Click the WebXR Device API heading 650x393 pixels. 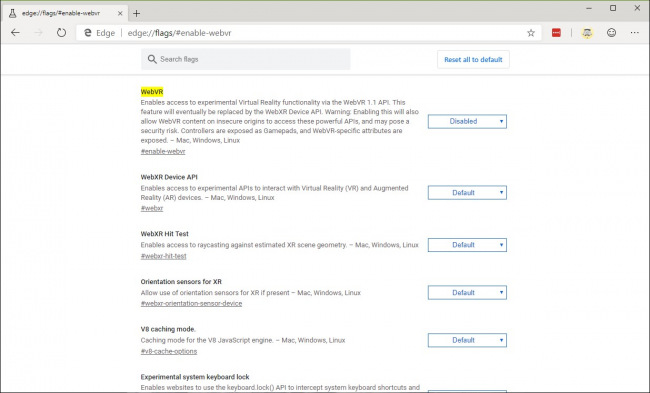[x=169, y=177]
